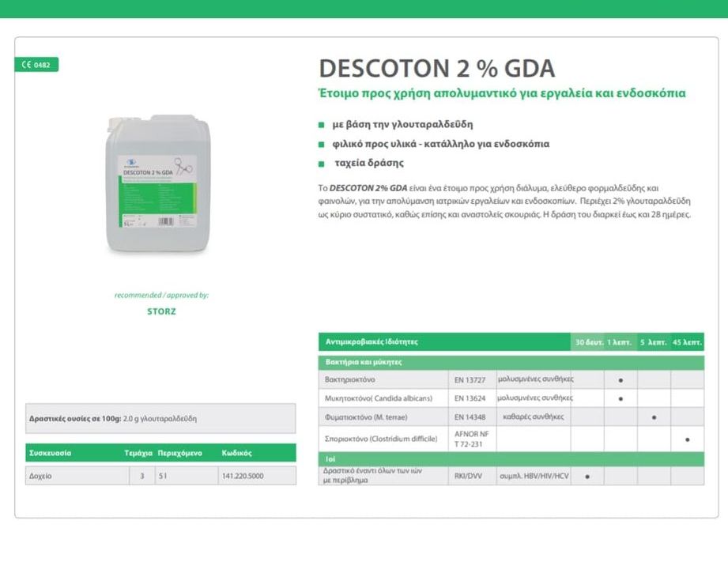Click the '5 l' content cell
The height and width of the screenshot is (588, 728).
(x=187, y=476)
